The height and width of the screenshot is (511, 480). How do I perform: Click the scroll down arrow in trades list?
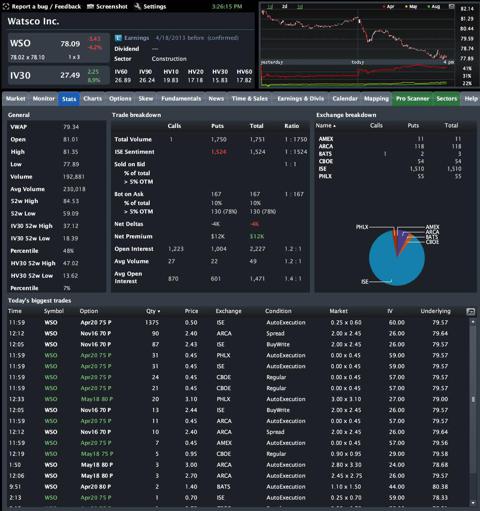[x=473, y=503]
